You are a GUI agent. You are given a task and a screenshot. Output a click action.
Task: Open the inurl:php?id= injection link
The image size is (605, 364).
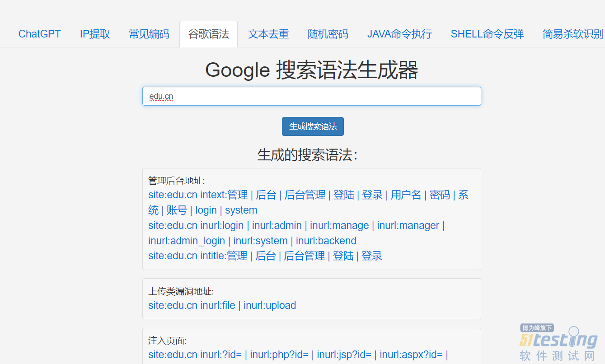(280, 355)
